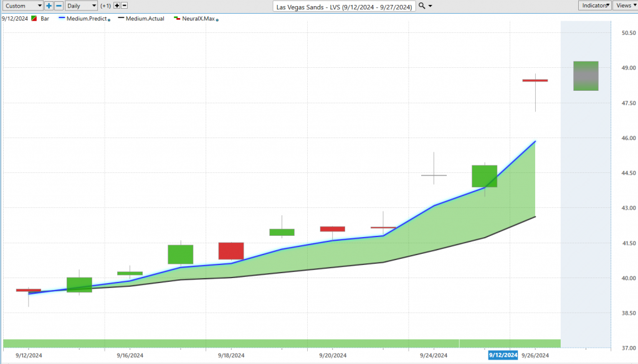The image size is (638, 364).
Task: Click the magnifier search icon
Action: (422, 6)
